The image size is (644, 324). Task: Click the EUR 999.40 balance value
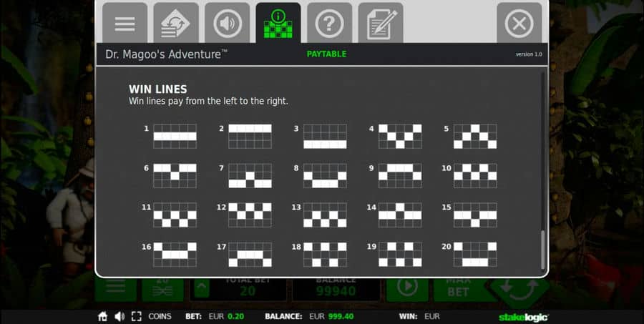tap(331, 317)
